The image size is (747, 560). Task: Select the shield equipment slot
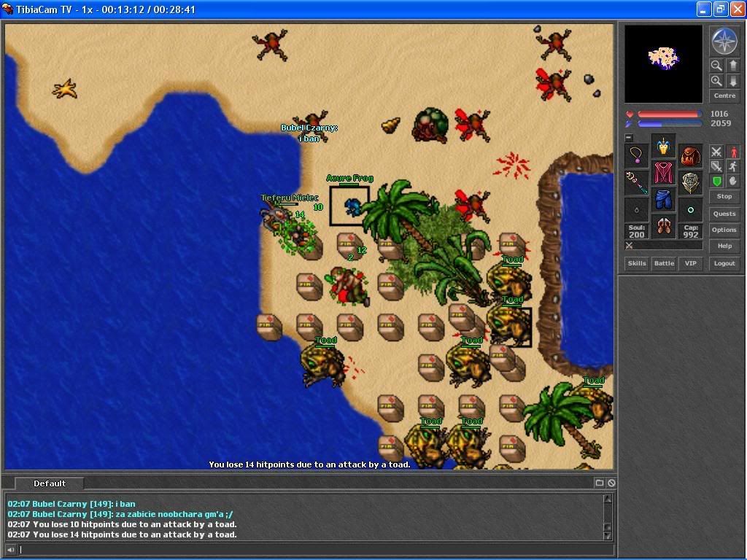click(x=691, y=183)
